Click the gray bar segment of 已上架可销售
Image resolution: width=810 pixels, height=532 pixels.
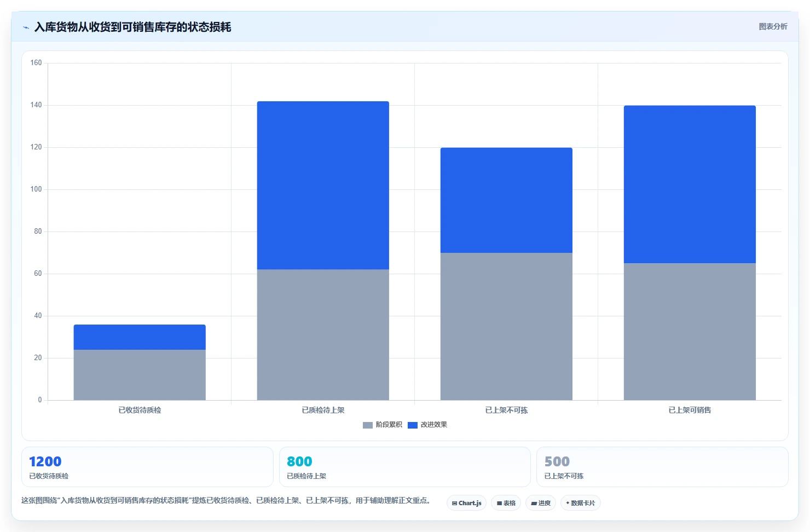pos(690,332)
